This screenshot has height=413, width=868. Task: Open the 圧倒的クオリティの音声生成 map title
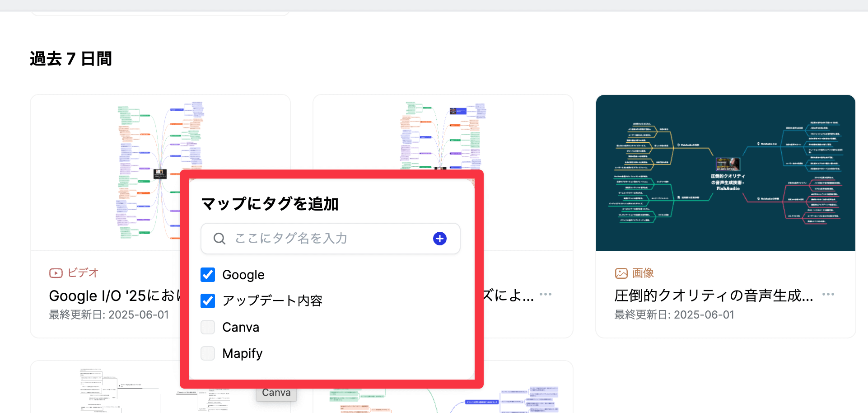coord(713,296)
